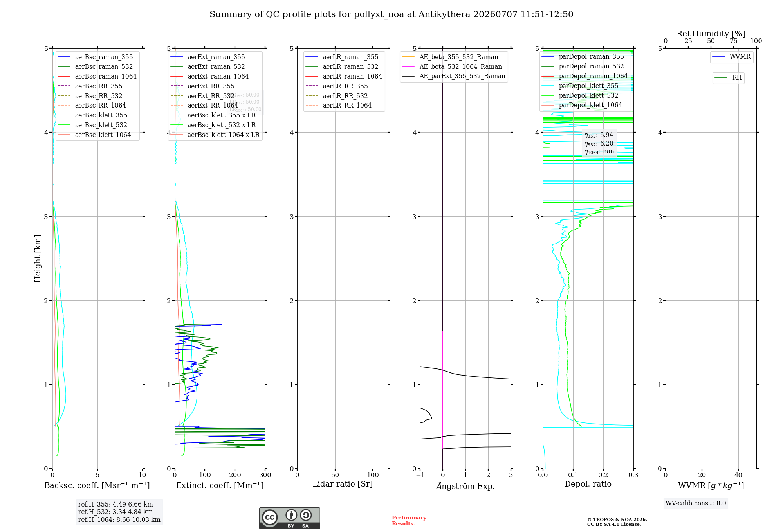Click the aerLR_raman_1064 legend label

tap(352, 76)
